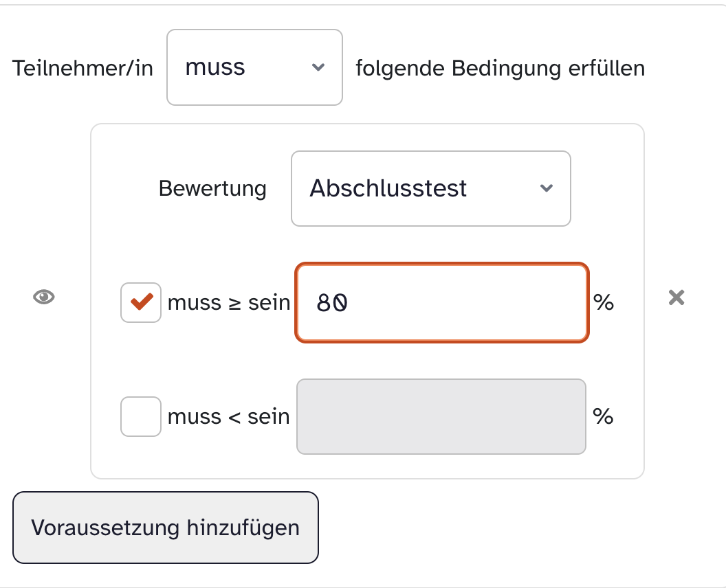Click the 'muss < sein' label text
Screen dimensions: 726x588
point(228,416)
